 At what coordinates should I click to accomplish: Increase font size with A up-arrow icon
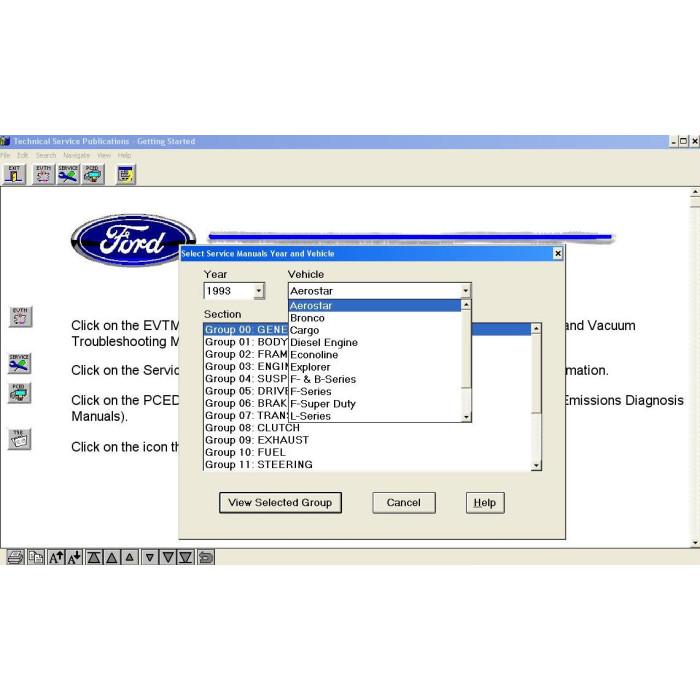coord(56,558)
